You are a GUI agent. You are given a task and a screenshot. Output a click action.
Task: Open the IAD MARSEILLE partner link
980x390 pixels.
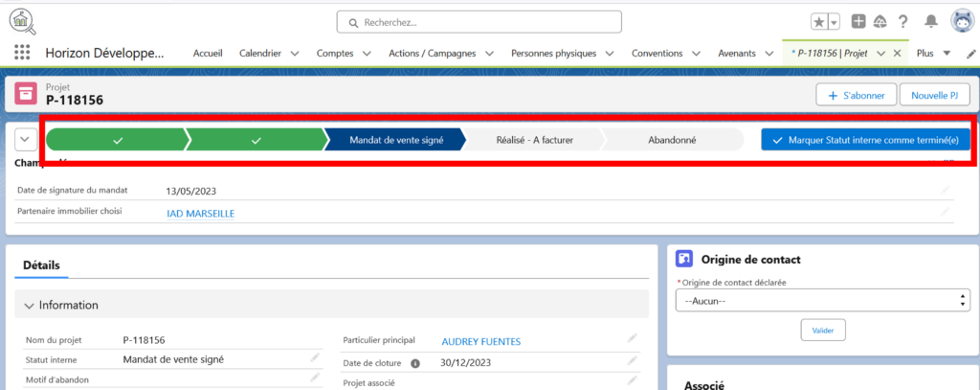200,214
